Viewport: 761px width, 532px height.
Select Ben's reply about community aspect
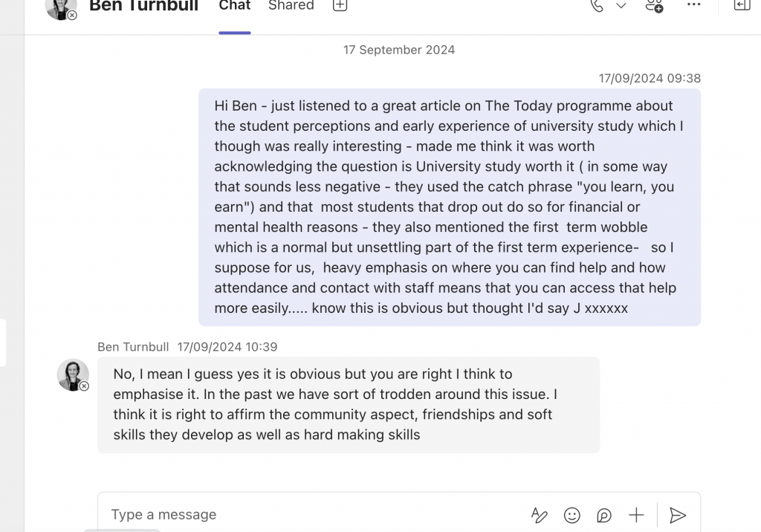click(x=348, y=404)
